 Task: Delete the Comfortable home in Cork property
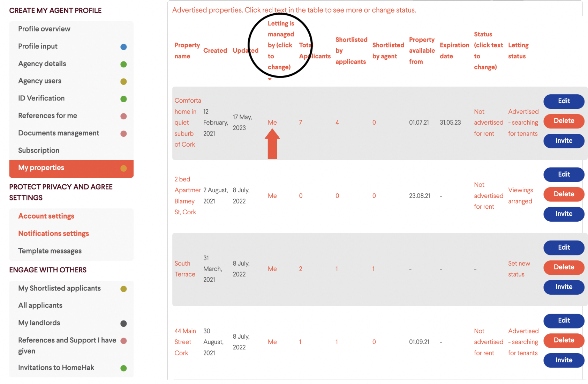(x=564, y=121)
